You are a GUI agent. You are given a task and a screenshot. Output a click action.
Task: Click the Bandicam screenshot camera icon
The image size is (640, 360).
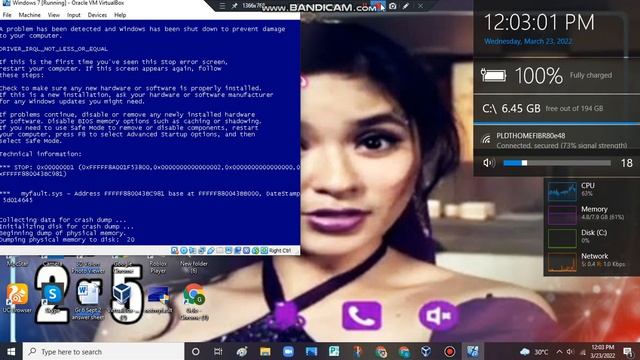[392, 6]
